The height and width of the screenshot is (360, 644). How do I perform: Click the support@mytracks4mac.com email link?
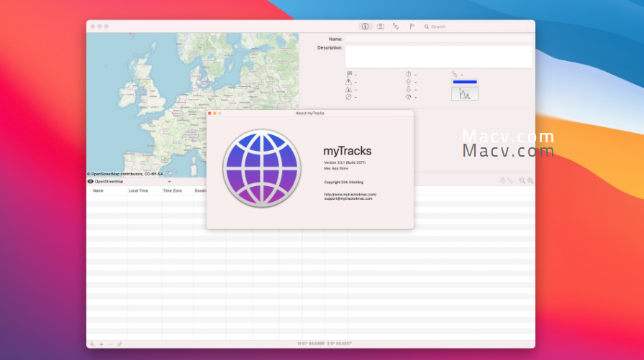tap(348, 198)
